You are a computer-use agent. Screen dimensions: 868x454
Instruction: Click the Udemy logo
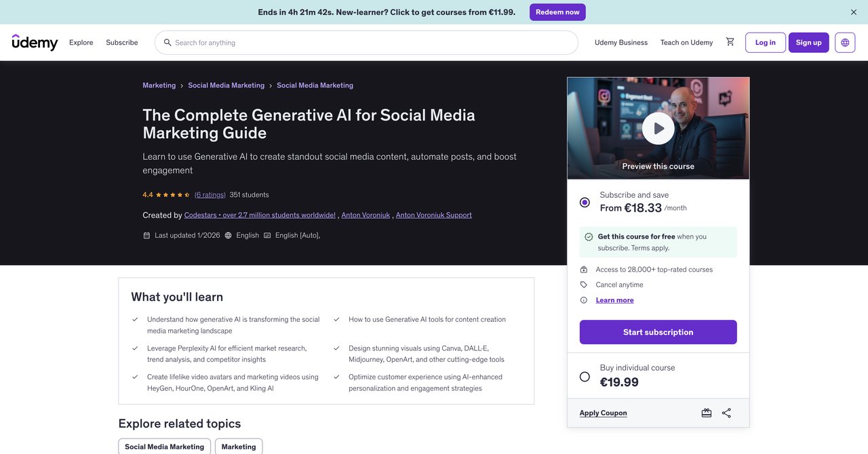[35, 42]
